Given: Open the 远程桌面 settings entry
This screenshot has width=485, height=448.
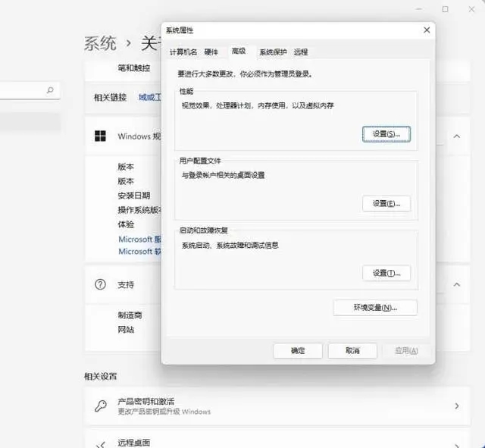Looking at the screenshot, I should point(277,438).
